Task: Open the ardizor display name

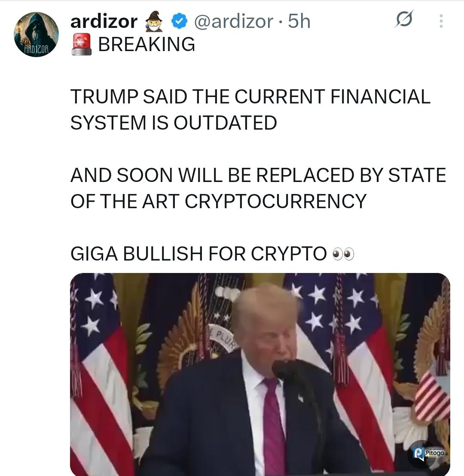Action: pos(104,21)
